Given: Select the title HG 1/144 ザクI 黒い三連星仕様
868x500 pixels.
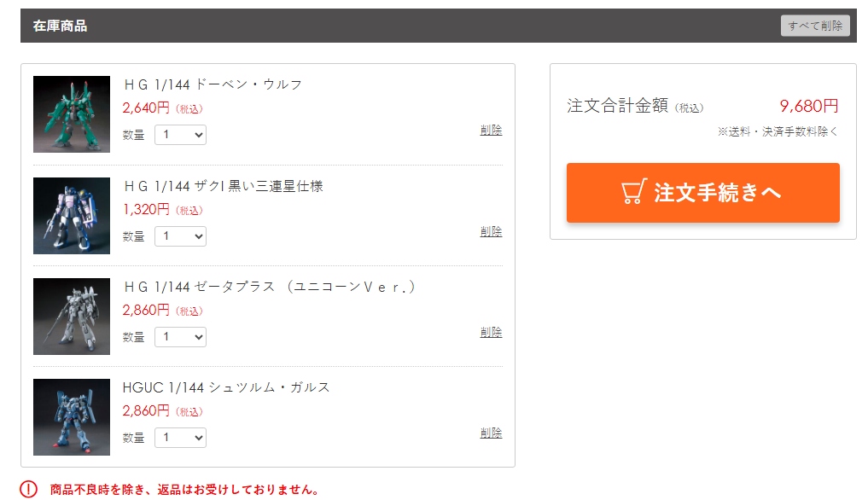Looking at the screenshot, I should coord(223,186).
